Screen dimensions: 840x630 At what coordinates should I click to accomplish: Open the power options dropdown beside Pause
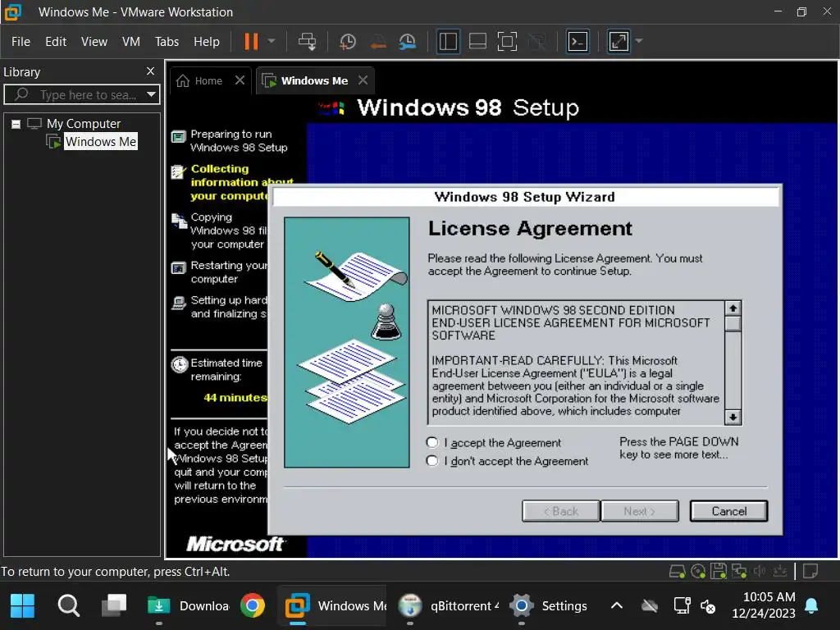[272, 41]
